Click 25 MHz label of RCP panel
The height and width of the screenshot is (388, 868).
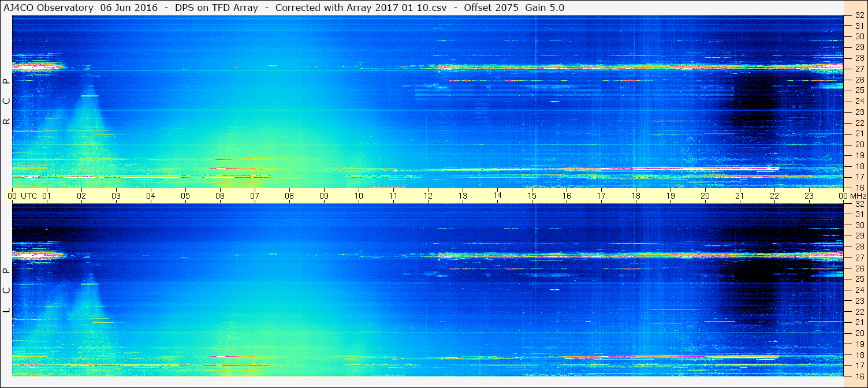pyautogui.click(x=860, y=91)
